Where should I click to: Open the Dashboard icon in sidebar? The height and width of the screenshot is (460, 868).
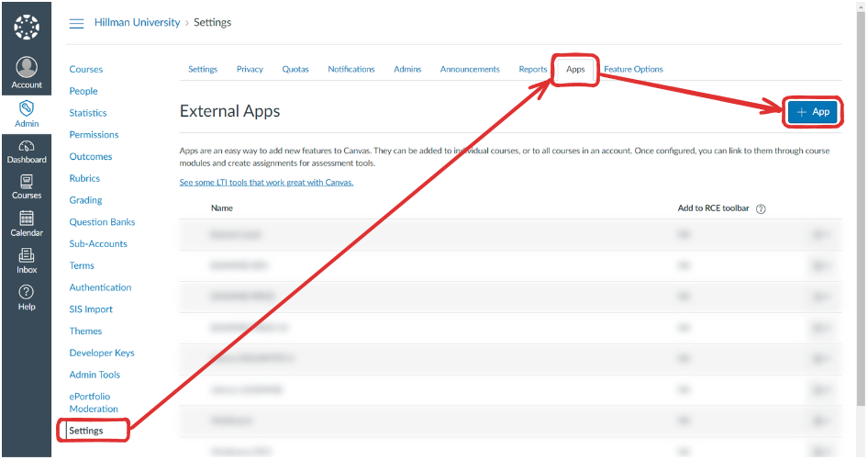click(x=27, y=146)
